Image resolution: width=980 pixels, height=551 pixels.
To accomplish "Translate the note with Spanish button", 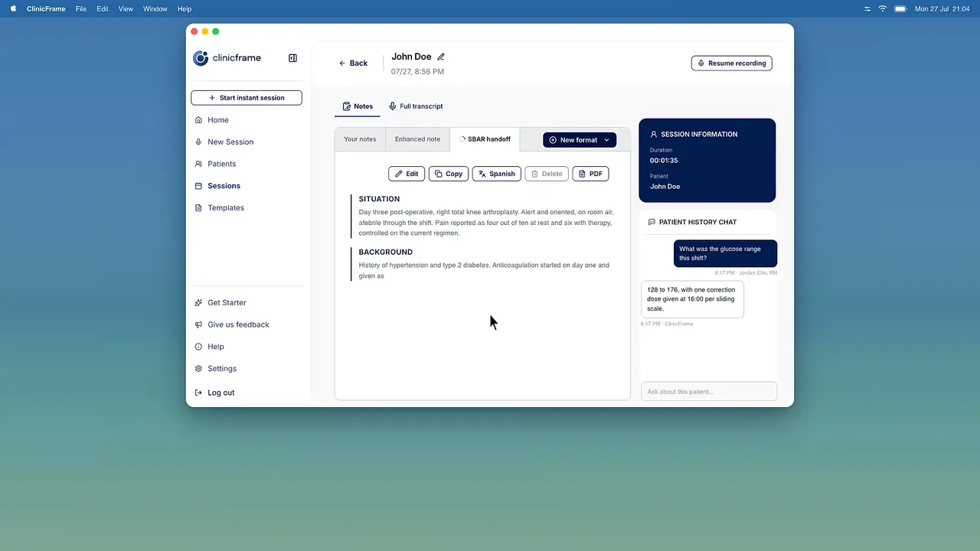I will coord(497,174).
